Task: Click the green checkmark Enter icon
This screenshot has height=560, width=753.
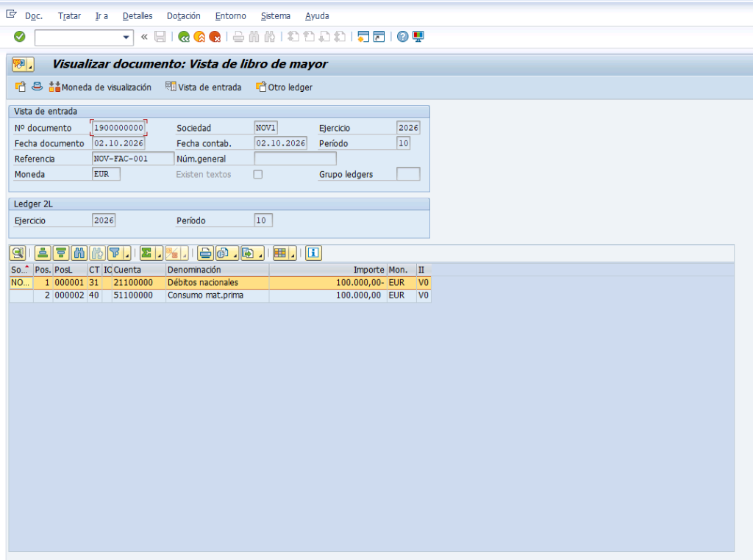Action: [x=20, y=37]
